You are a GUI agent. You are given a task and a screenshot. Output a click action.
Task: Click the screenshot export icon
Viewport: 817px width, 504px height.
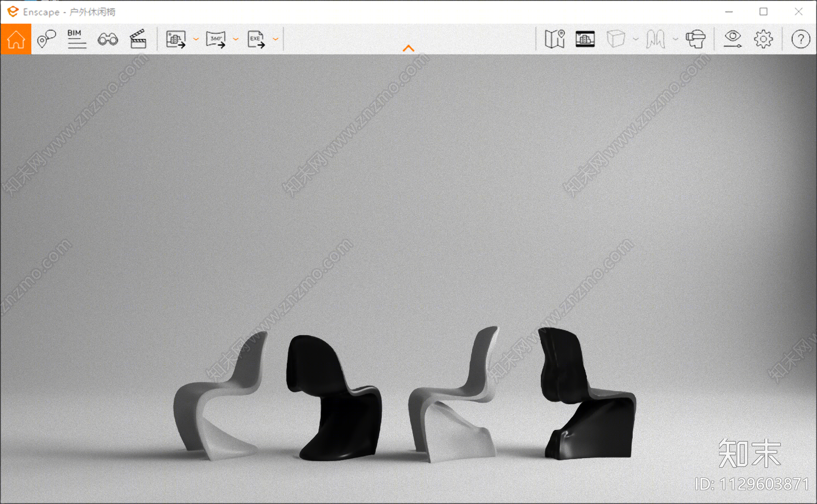click(176, 39)
